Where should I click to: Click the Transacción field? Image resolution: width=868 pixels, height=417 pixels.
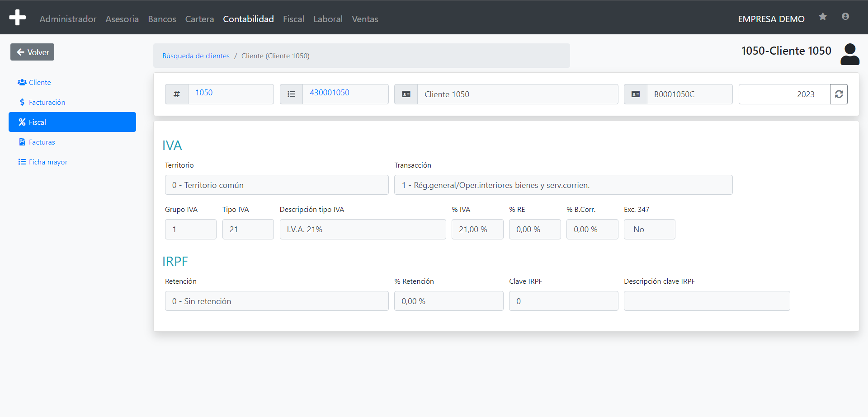tap(563, 185)
